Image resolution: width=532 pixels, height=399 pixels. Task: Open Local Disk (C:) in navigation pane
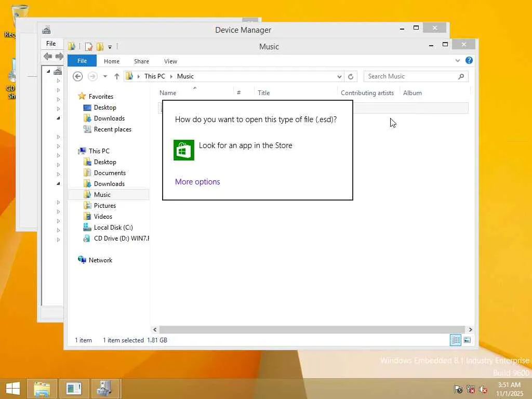[x=113, y=228]
